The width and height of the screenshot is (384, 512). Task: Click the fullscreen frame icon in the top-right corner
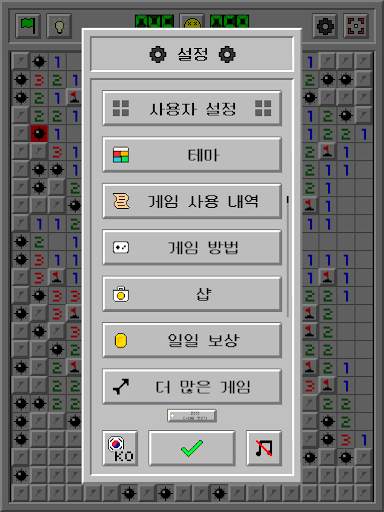356,25
